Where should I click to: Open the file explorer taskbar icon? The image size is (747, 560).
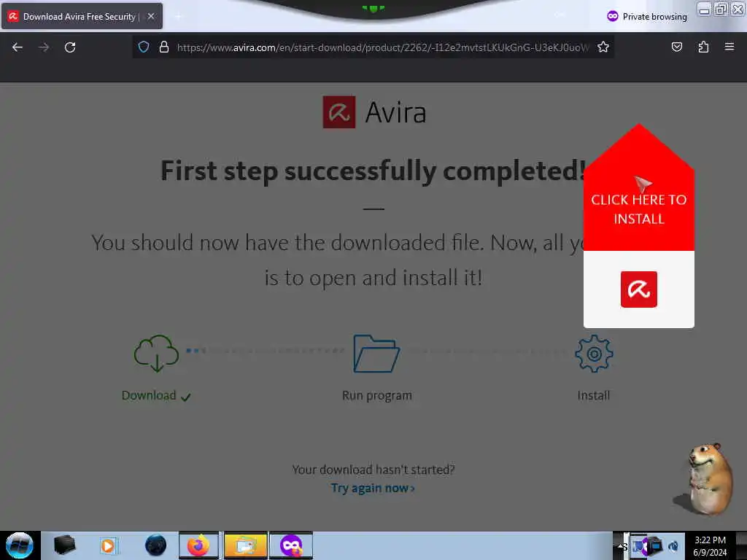[245, 545]
